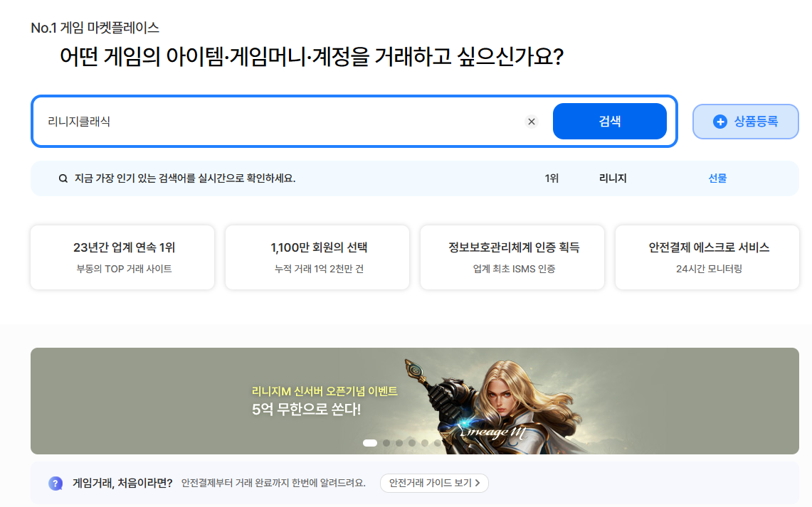Screen dimensions: 812x507
Task: Open the 23년간 업계 연속 1위 card
Action: point(122,257)
